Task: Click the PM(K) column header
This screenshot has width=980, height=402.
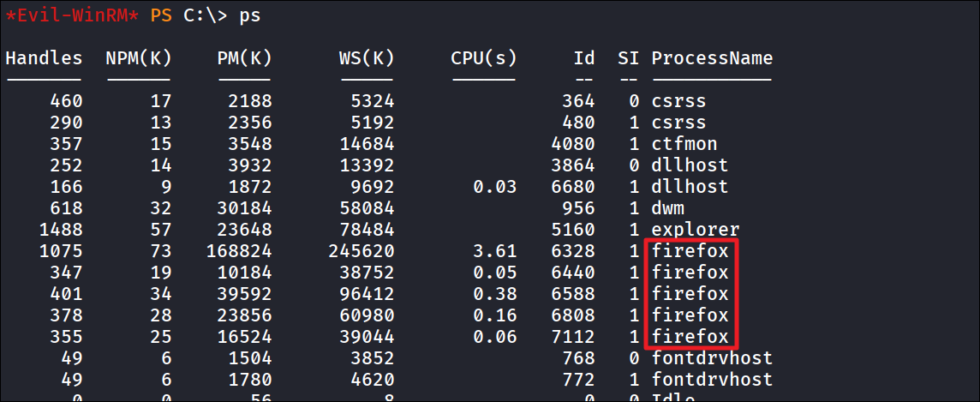Action: pos(244,58)
